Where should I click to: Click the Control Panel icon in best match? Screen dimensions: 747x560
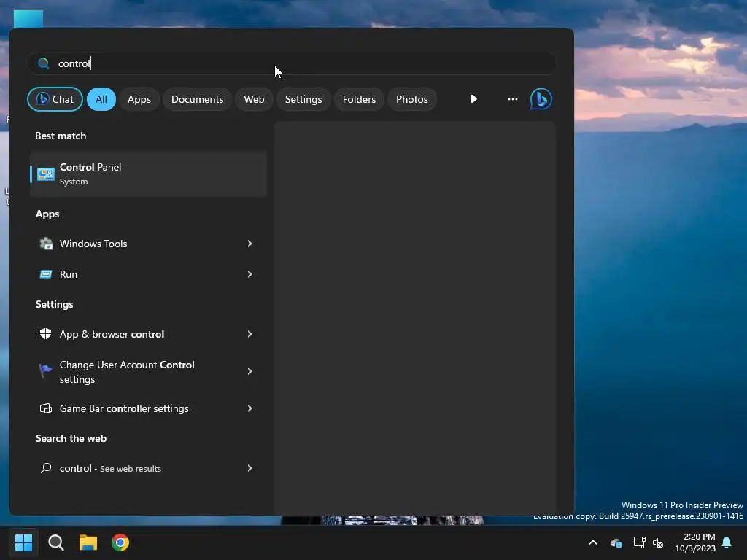pyautogui.click(x=46, y=174)
